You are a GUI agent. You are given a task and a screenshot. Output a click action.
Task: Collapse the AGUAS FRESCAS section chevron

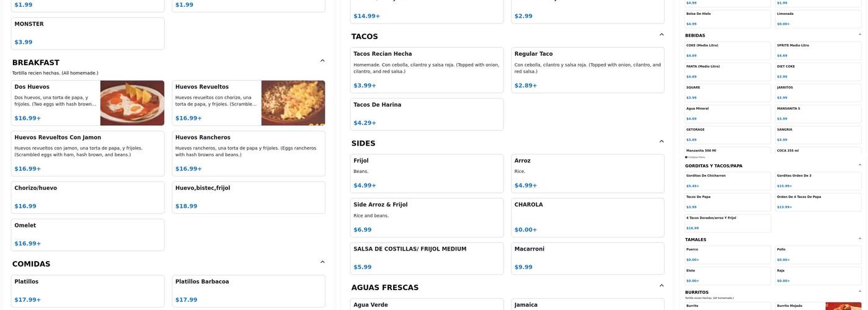[662, 286]
